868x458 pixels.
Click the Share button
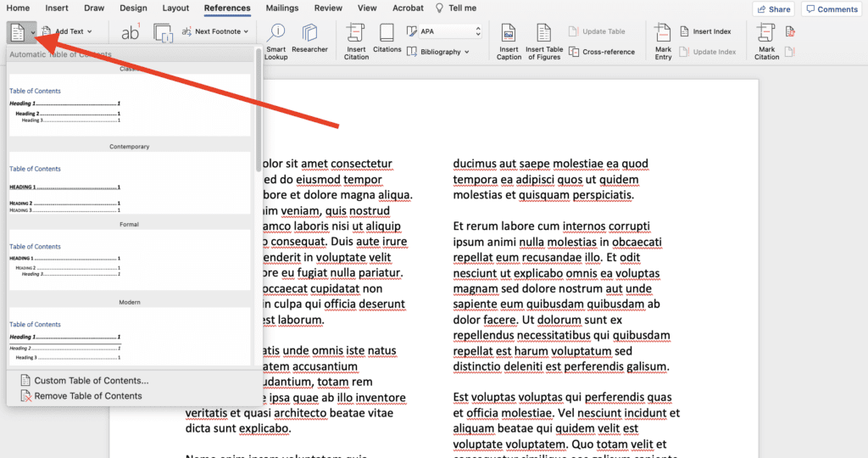[772, 9]
